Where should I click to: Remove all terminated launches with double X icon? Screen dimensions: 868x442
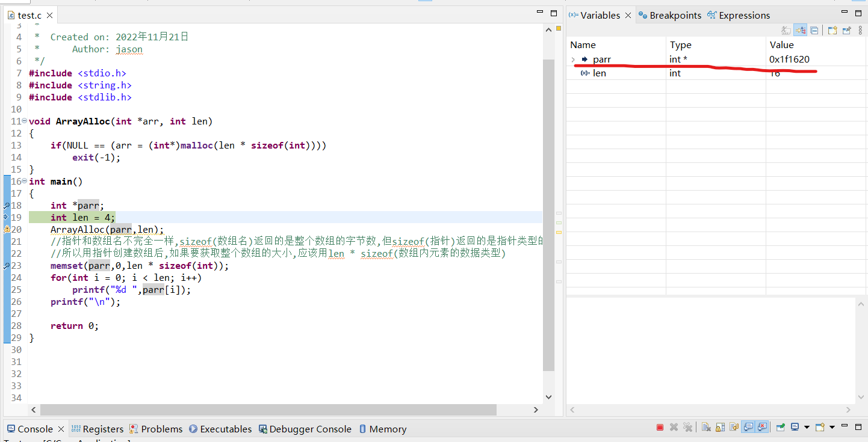(687, 427)
